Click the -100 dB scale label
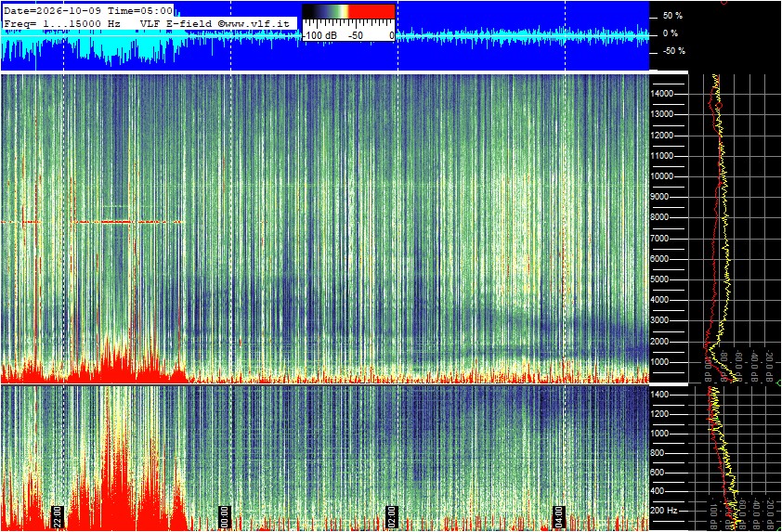The height and width of the screenshot is (532, 782). point(319,36)
